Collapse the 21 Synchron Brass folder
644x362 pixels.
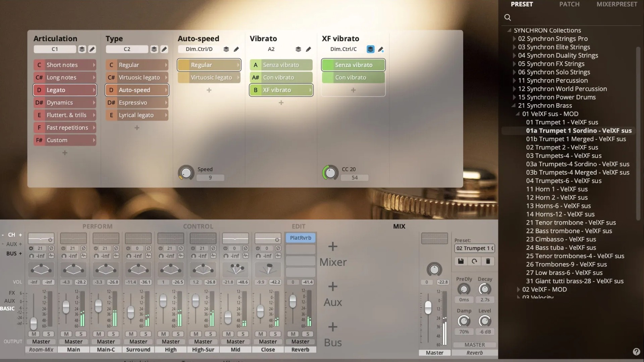click(x=514, y=105)
